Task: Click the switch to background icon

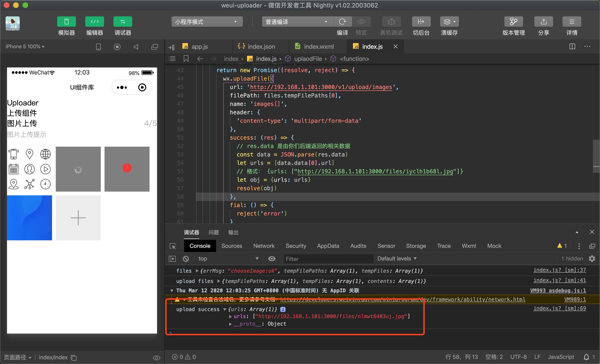Action: (x=421, y=22)
